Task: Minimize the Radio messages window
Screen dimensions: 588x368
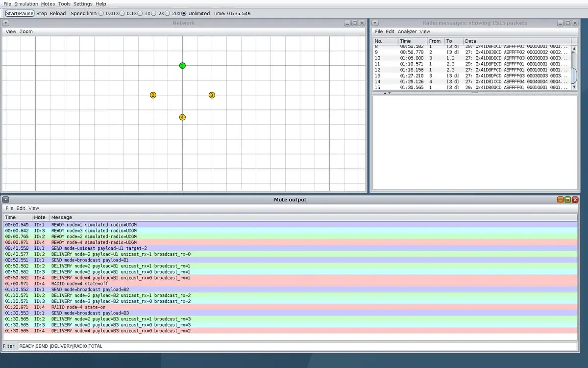Action: click(x=561, y=23)
